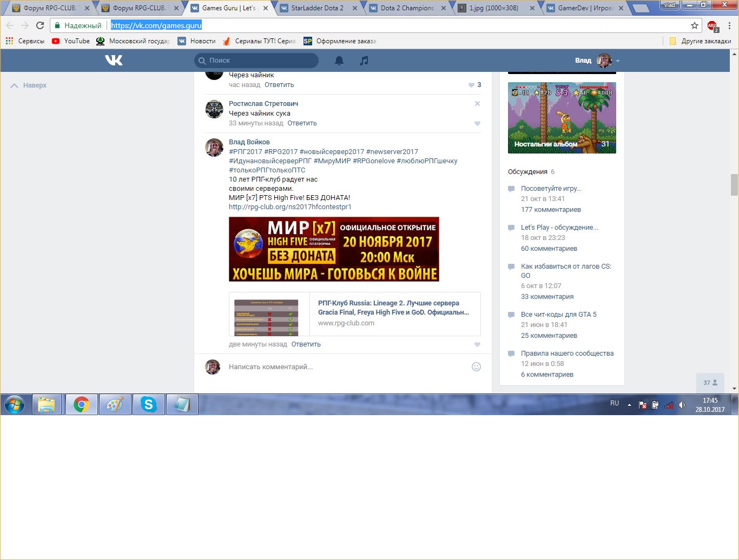Switch to the Dota 2 Champions tab
This screenshot has height=560, width=739.
pyautogui.click(x=406, y=8)
